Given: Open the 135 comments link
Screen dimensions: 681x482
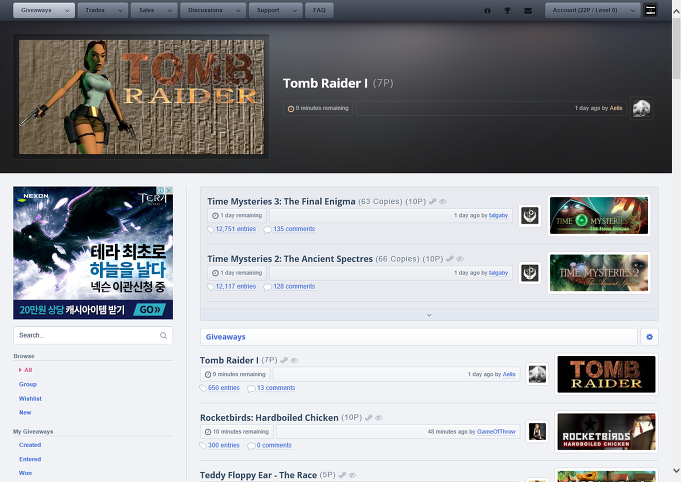Looking at the screenshot, I should (x=294, y=229).
